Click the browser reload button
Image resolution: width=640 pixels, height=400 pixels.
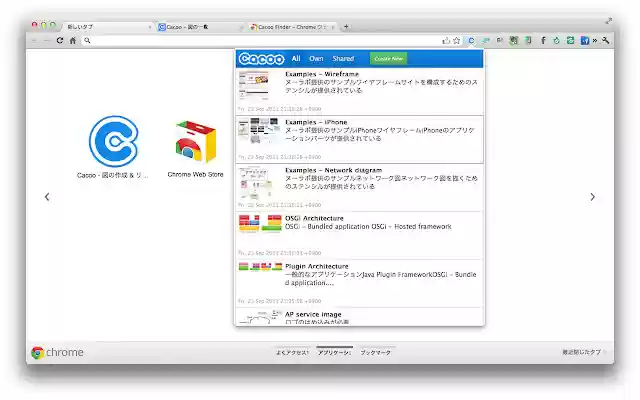(x=60, y=40)
